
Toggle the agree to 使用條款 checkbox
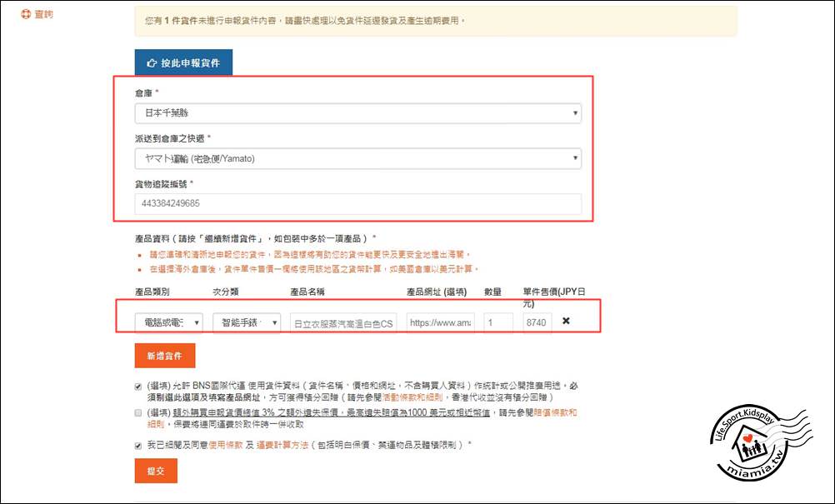pos(138,446)
